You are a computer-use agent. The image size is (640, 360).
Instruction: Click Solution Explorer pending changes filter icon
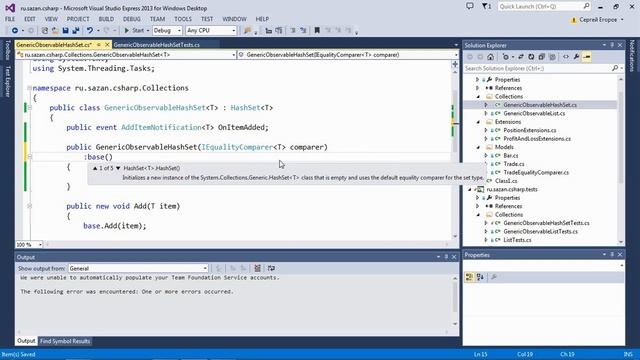506,57
